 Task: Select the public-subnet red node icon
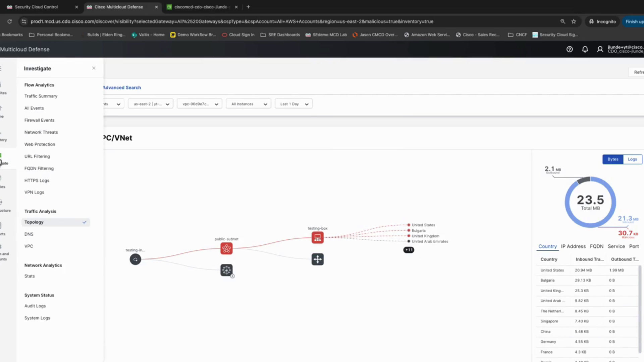point(226,248)
